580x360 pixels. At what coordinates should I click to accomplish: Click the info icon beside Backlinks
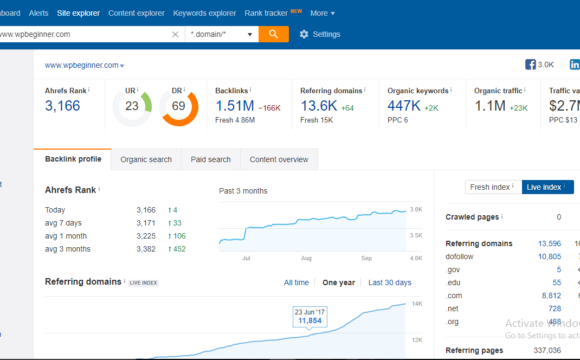tap(250, 90)
